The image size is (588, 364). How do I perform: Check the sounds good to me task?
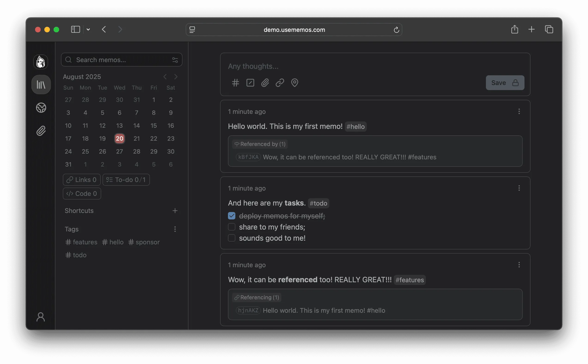(x=231, y=238)
